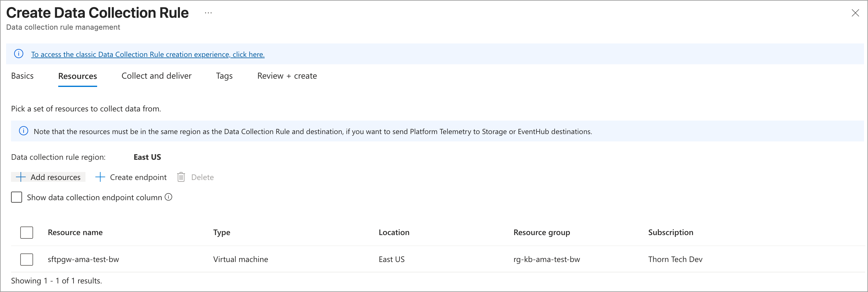Select the Resources tab

click(78, 76)
